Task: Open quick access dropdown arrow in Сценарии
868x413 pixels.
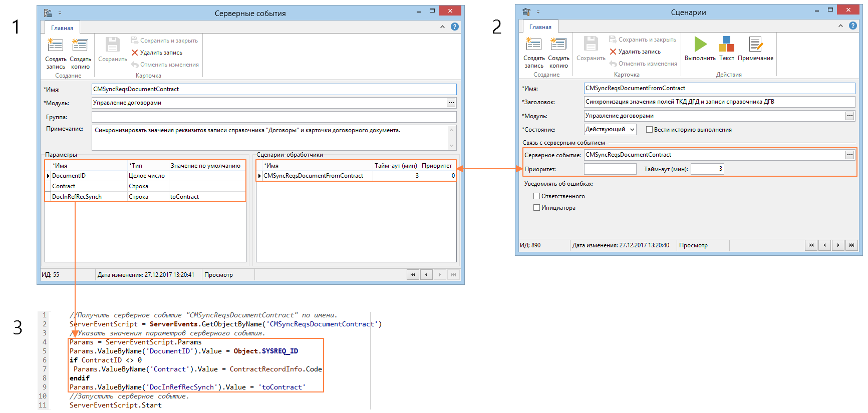Action: [538, 12]
